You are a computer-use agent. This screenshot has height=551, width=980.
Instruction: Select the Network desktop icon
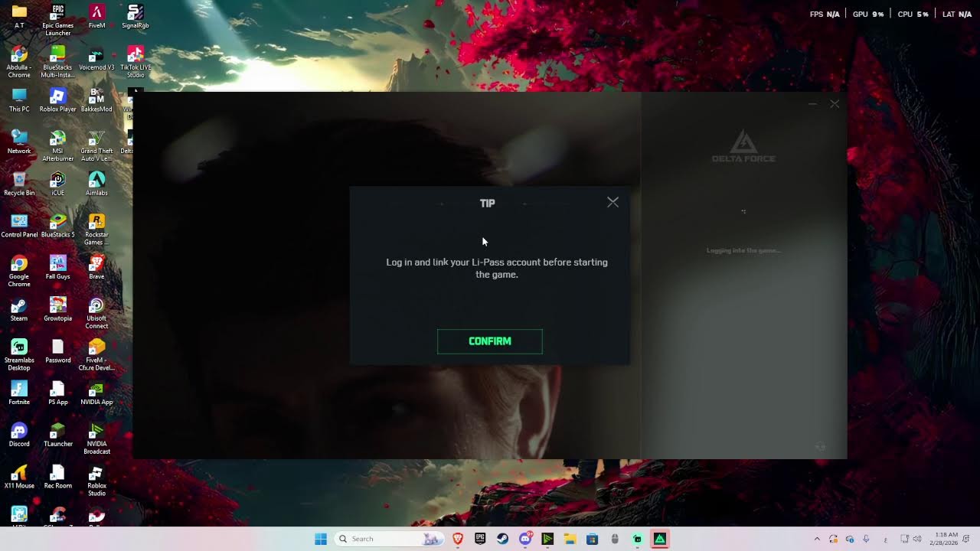(x=19, y=142)
